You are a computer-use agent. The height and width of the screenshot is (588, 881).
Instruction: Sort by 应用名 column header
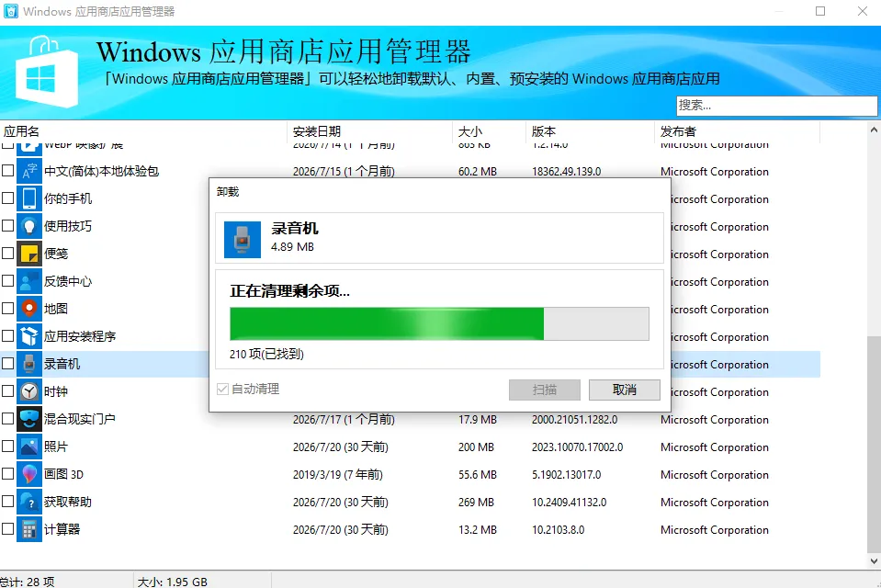(x=143, y=131)
